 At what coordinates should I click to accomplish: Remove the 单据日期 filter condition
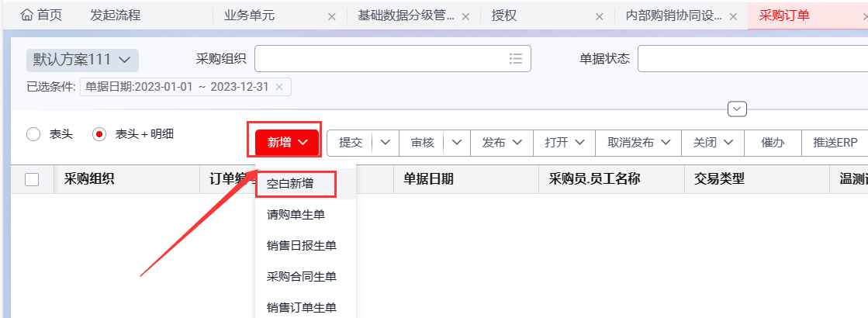(279, 87)
